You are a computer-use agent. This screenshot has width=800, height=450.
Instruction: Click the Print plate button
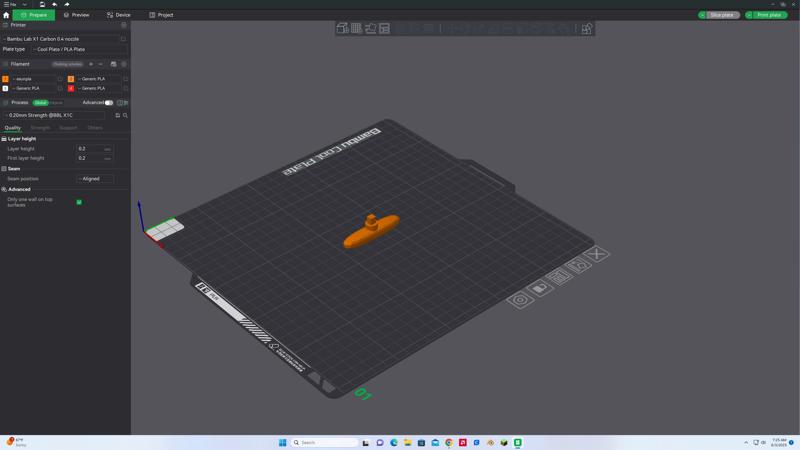[769, 15]
